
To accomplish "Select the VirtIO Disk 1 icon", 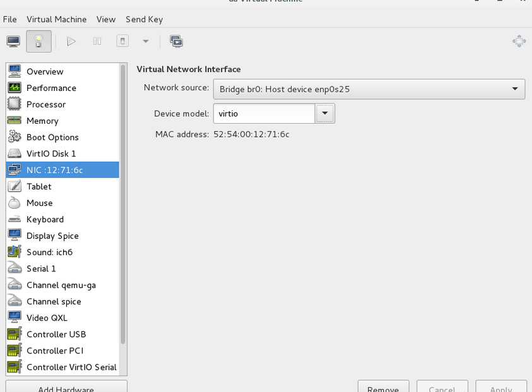I will click(x=15, y=153).
